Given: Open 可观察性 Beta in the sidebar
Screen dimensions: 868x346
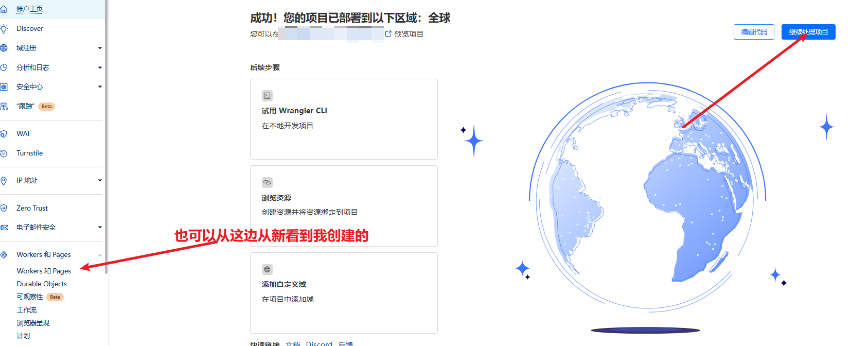Looking at the screenshot, I should [40, 297].
